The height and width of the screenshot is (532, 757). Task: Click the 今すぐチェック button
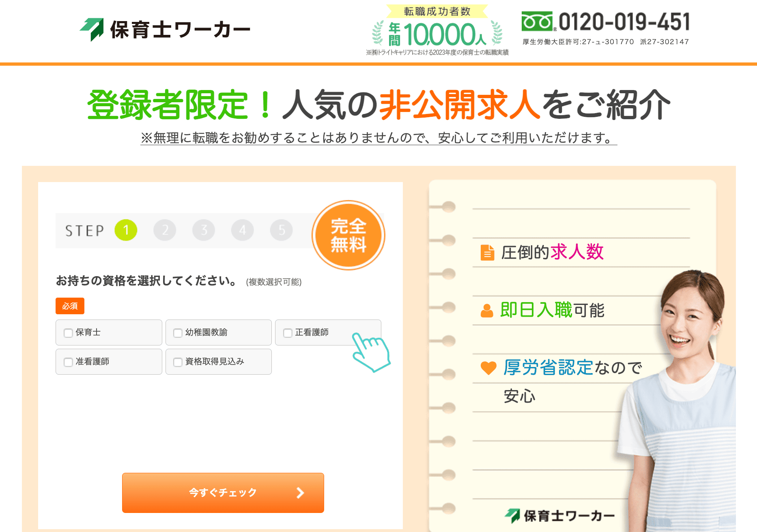pyautogui.click(x=223, y=493)
